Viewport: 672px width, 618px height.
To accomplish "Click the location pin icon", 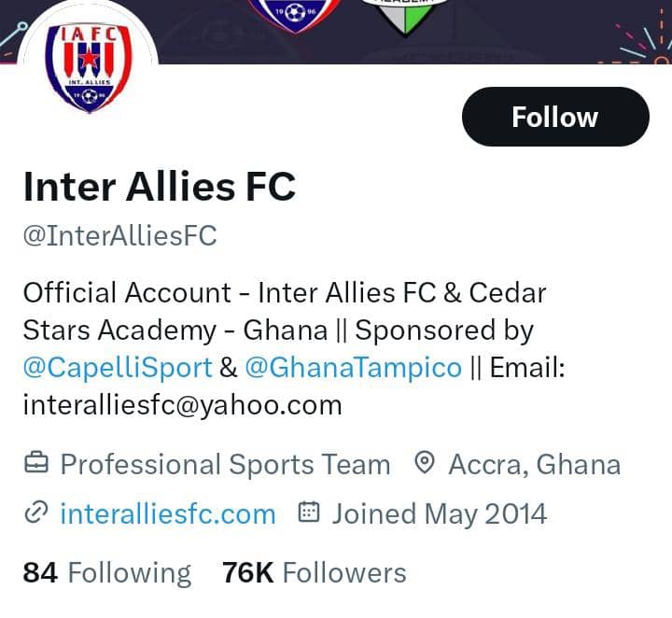I will 425,463.
